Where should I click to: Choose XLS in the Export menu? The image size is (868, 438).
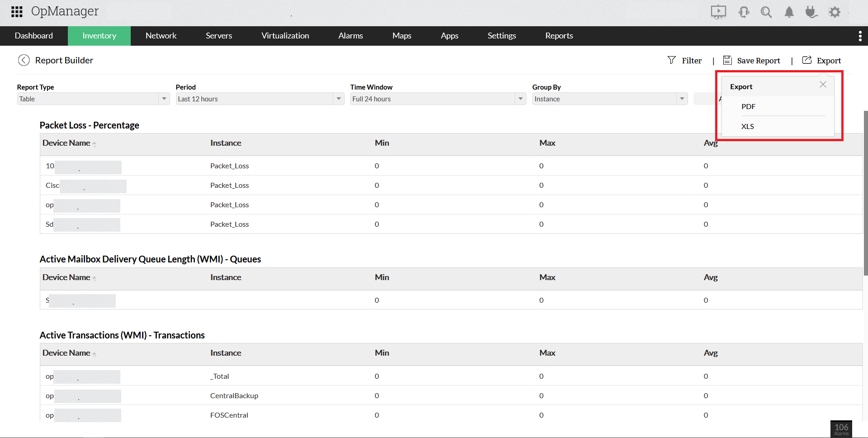click(x=747, y=127)
